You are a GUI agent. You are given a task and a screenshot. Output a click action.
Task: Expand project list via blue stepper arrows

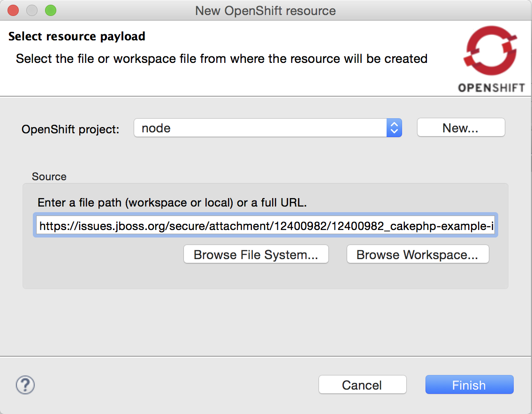click(394, 128)
